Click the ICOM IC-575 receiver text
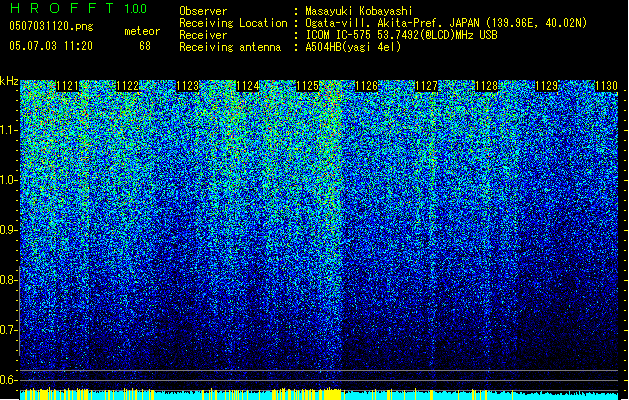This screenshot has height=400, width=629. coord(401,35)
